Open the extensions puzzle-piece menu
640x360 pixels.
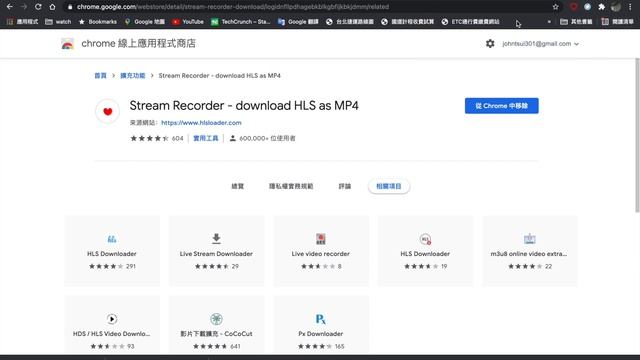click(601, 7)
